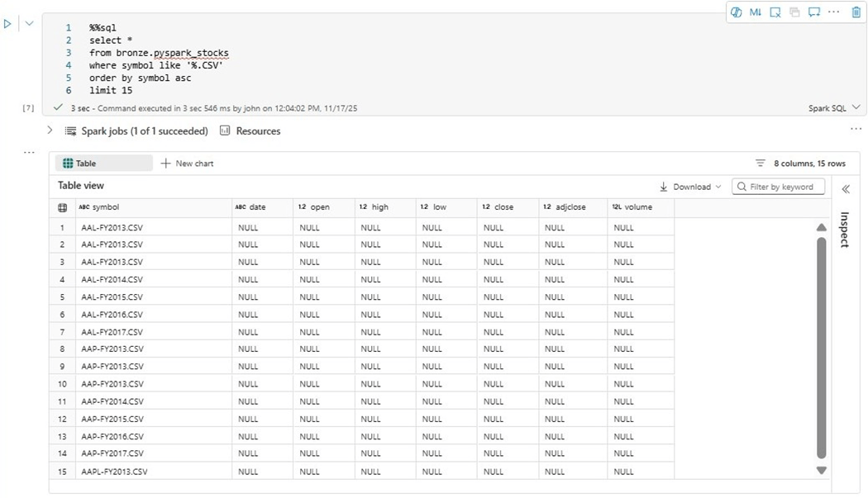Open the Resources panel
The image size is (868, 498).
pos(250,131)
